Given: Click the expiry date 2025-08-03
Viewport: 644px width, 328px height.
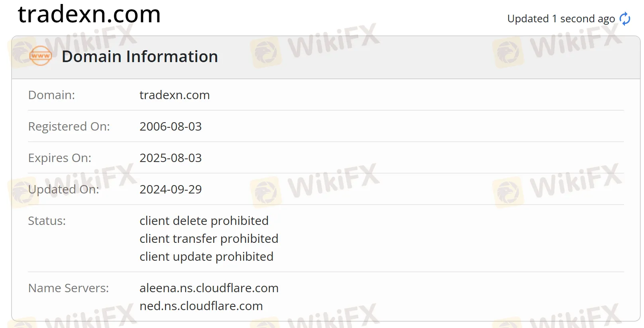Looking at the screenshot, I should (x=171, y=158).
